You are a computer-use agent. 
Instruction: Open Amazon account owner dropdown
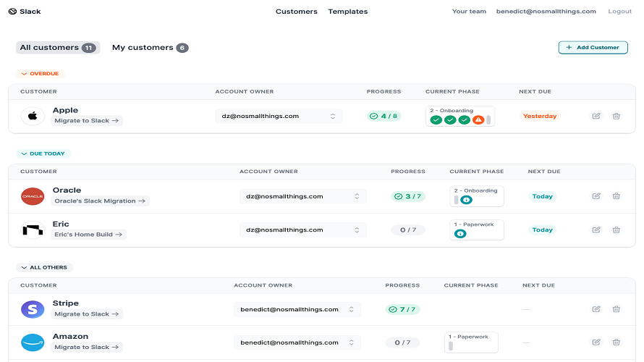click(297, 342)
